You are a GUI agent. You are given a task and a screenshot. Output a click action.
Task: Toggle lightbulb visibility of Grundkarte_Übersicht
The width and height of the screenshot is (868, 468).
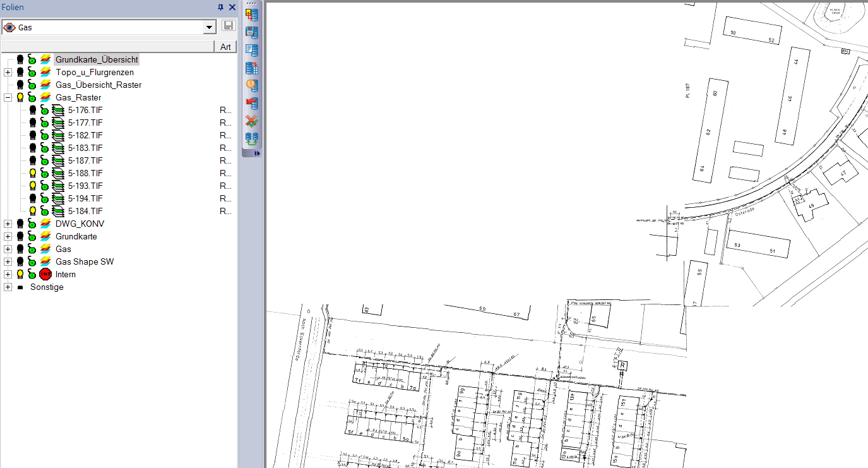[x=20, y=59]
